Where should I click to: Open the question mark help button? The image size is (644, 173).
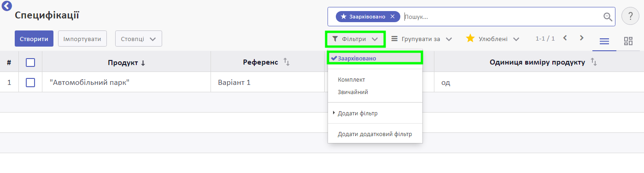point(630,16)
